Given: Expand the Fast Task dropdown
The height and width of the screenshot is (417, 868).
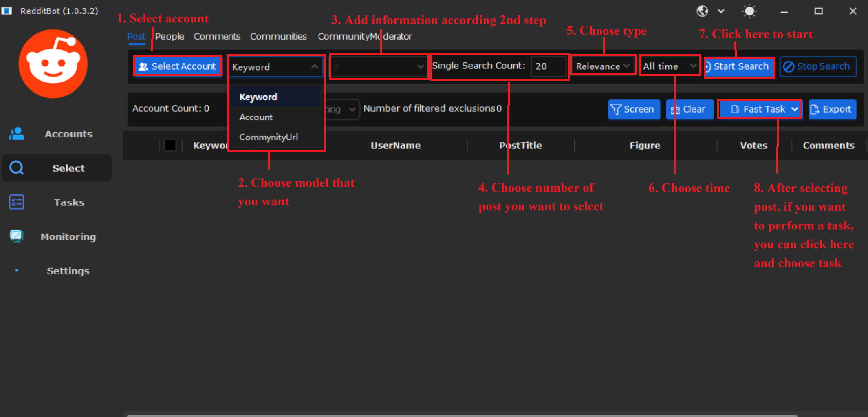Looking at the screenshot, I should coord(795,109).
